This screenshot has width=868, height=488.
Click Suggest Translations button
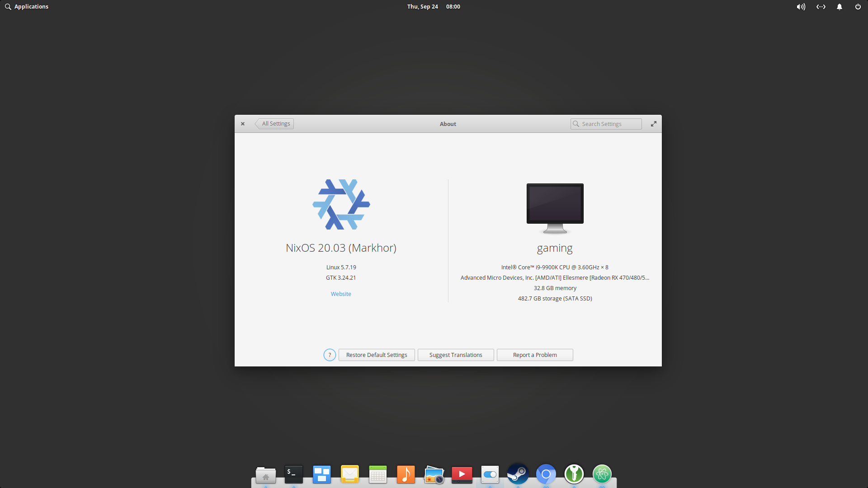(456, 355)
